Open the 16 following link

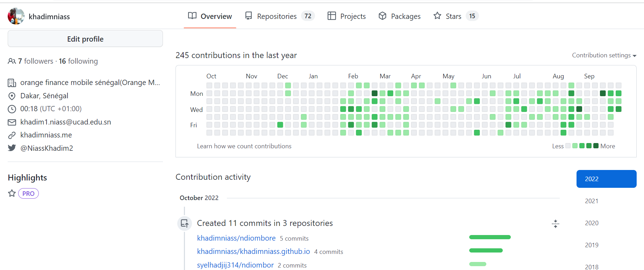tap(78, 61)
